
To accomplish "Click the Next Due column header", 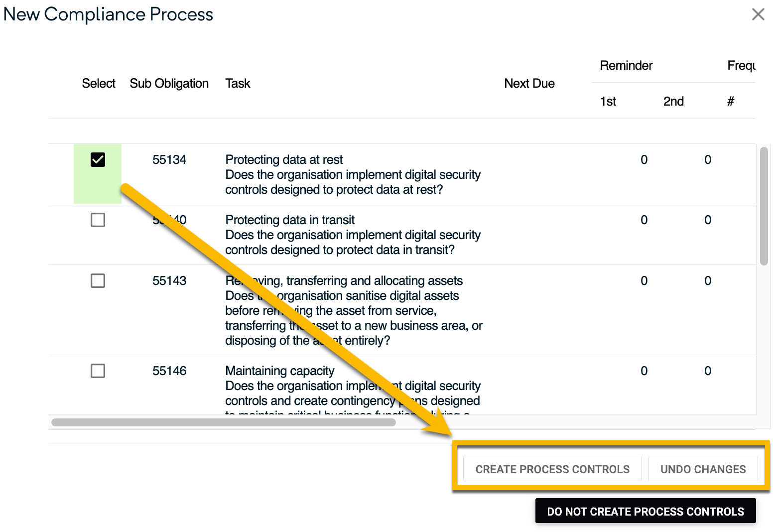I will [x=529, y=84].
